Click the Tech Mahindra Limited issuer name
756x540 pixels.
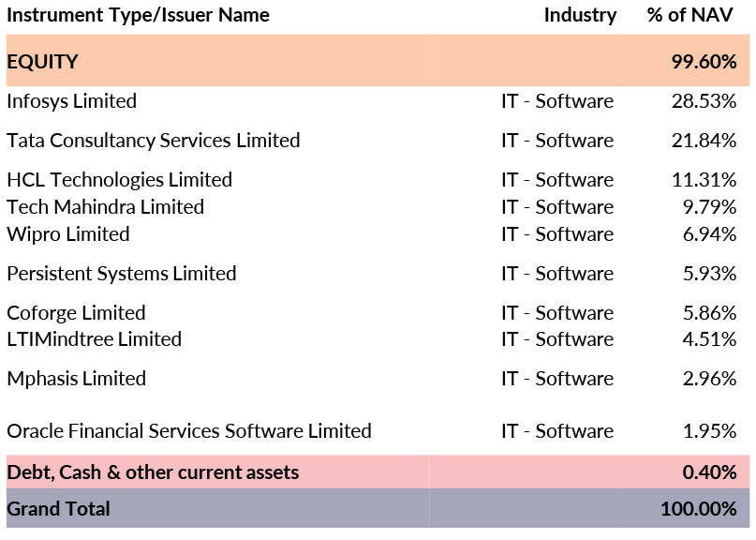[105, 207]
